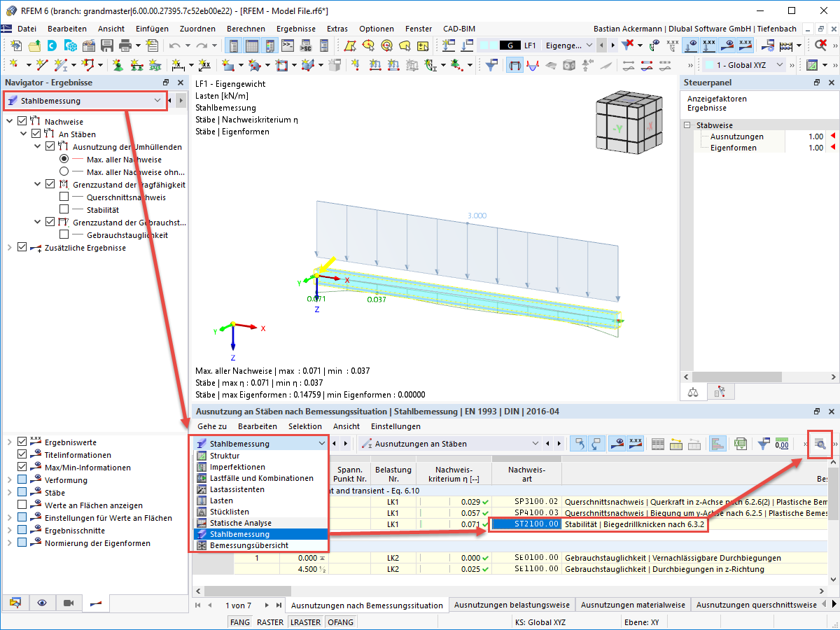This screenshot has height=630, width=840.
Task: Click the 0,00 decimal places icon in the table toolbar
Action: [x=782, y=443]
